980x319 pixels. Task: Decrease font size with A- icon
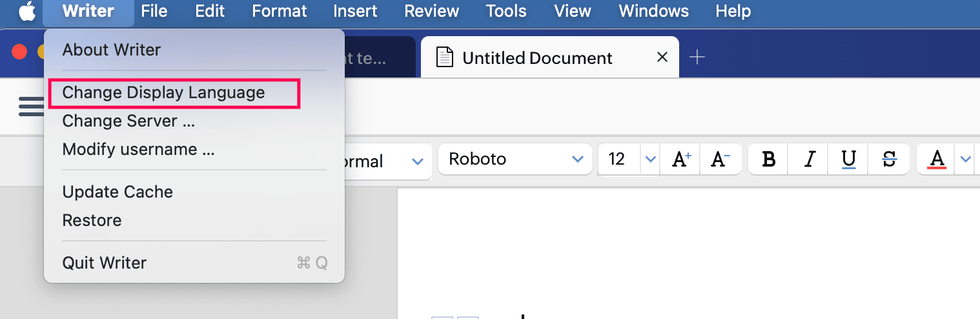(x=720, y=159)
